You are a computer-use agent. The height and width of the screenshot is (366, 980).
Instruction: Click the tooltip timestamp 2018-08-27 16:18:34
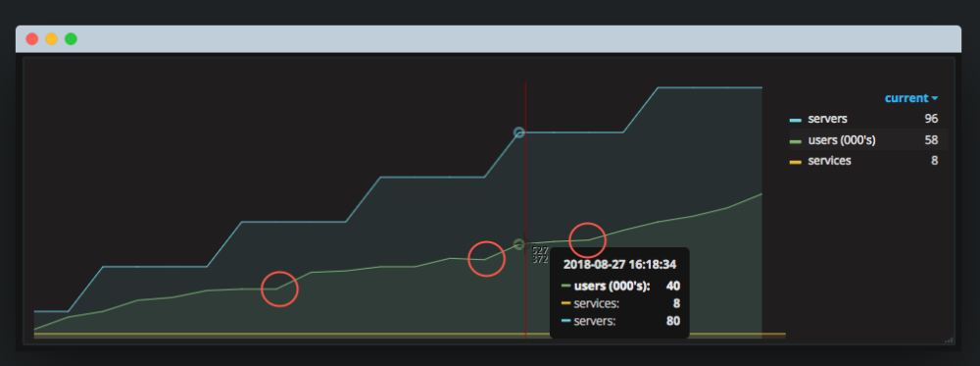[x=619, y=265]
